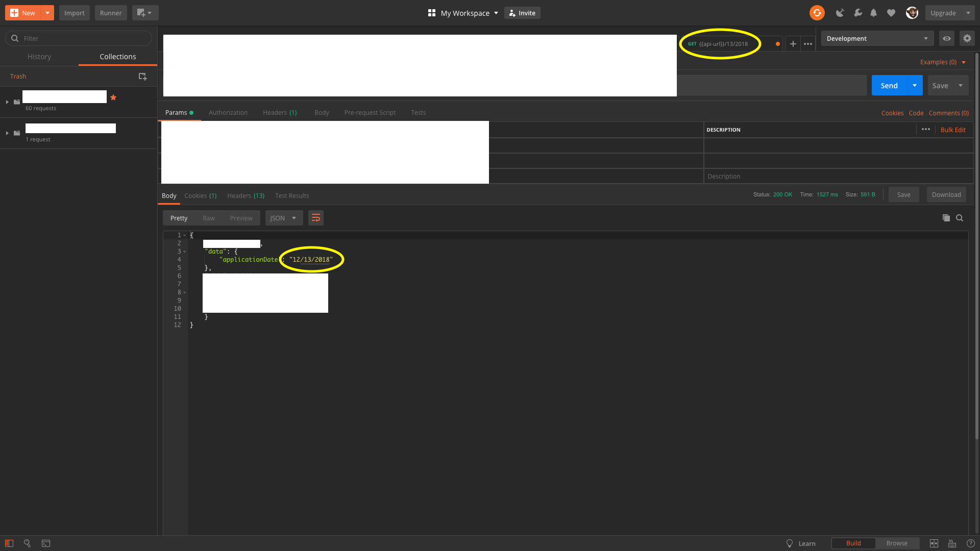Viewport: 980px width, 551px height.
Task: Switch to the Browse mode toggle
Action: (897, 543)
